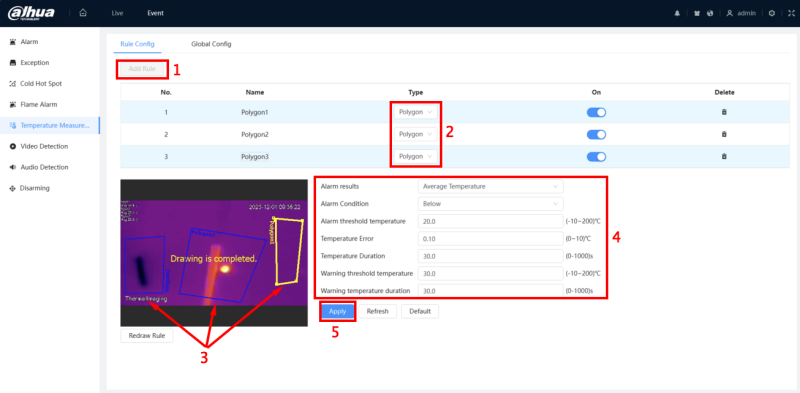
Task: Disable the Polygon1 rule On switch
Action: click(596, 112)
